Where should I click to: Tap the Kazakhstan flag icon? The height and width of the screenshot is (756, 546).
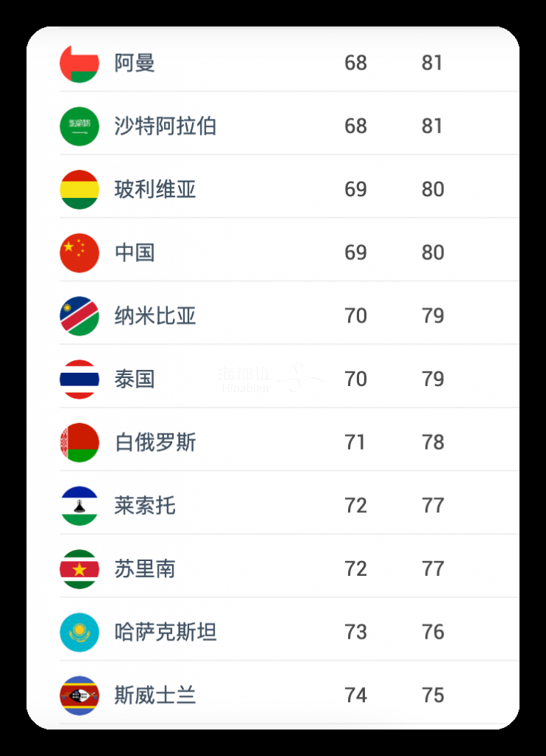tap(79, 632)
